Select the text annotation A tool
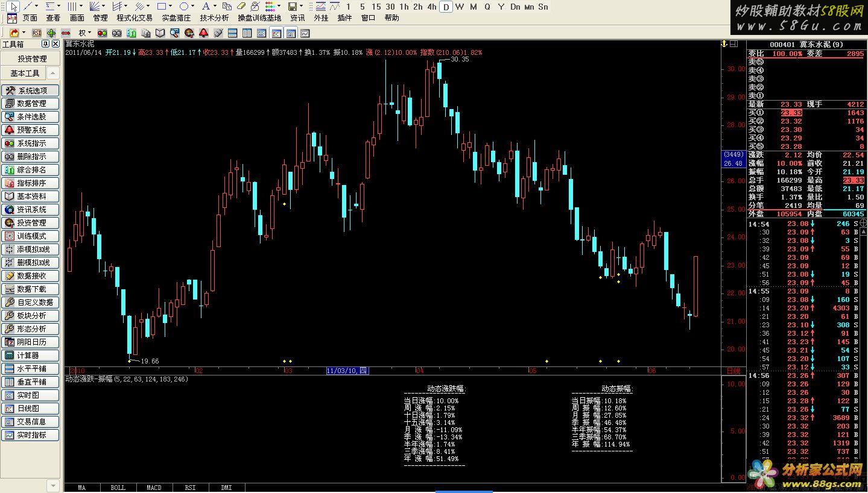The image size is (868, 493). [206, 7]
